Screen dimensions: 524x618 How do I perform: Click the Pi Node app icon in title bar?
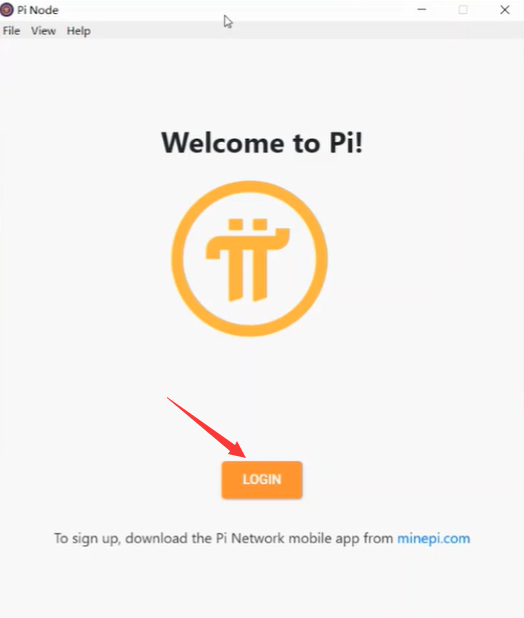click(x=7, y=10)
